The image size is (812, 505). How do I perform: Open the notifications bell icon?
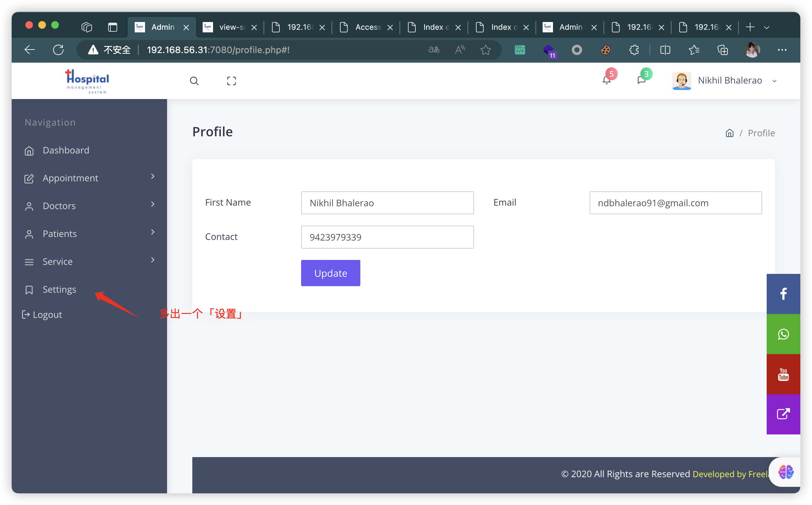coord(607,80)
